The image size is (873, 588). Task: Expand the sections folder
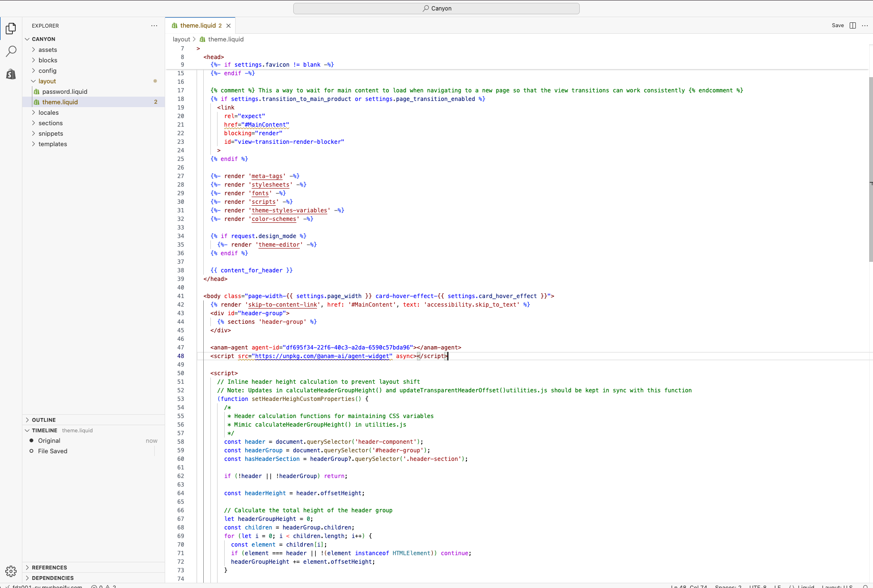[50, 123]
